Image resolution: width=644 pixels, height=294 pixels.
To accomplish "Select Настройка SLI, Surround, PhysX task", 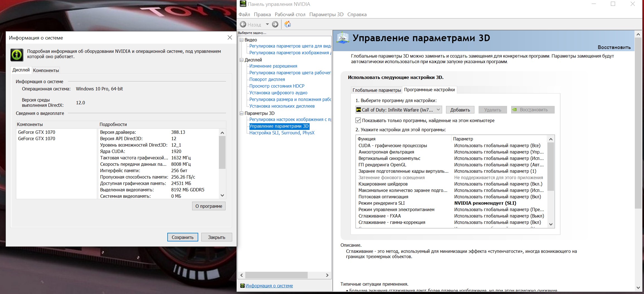I will click(282, 133).
